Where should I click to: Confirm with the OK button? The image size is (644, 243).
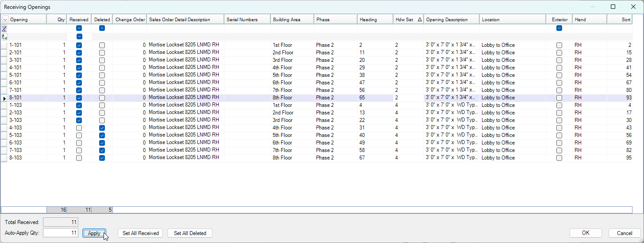[x=585, y=233]
